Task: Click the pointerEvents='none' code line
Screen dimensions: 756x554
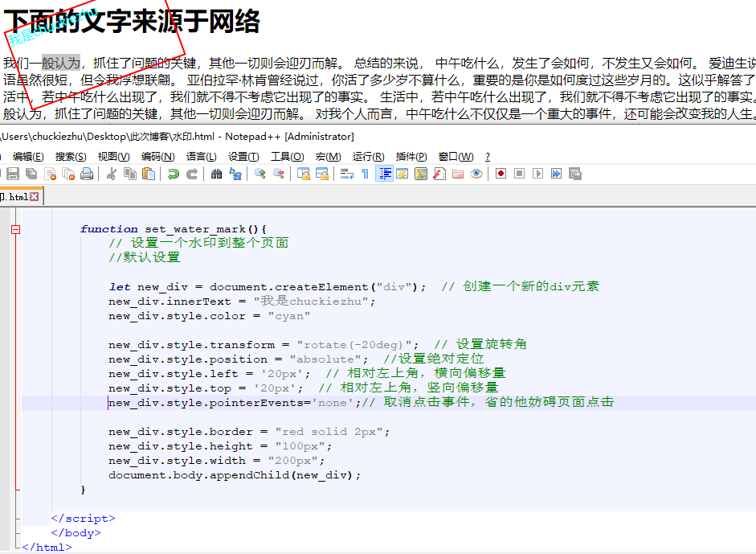Action: 361,403
